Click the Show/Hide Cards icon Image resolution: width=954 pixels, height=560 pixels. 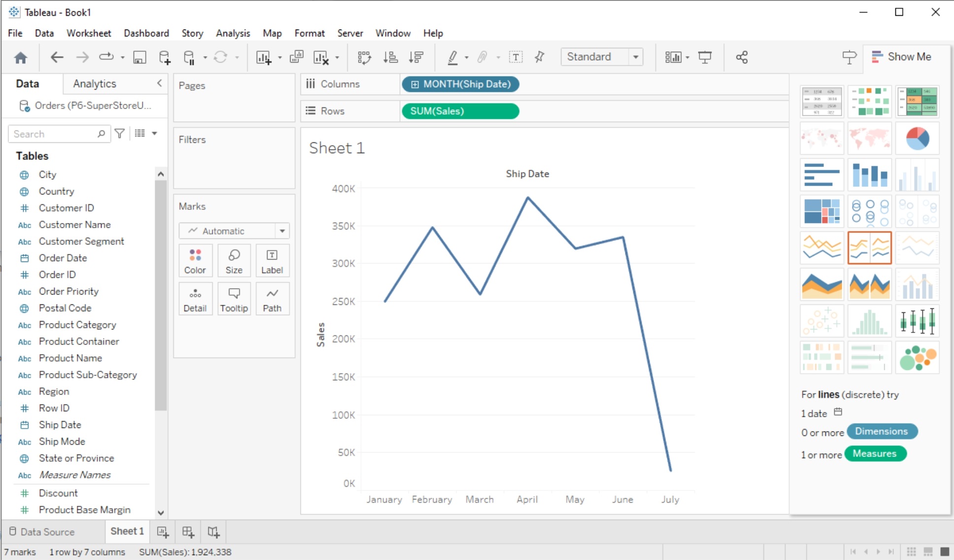point(673,57)
